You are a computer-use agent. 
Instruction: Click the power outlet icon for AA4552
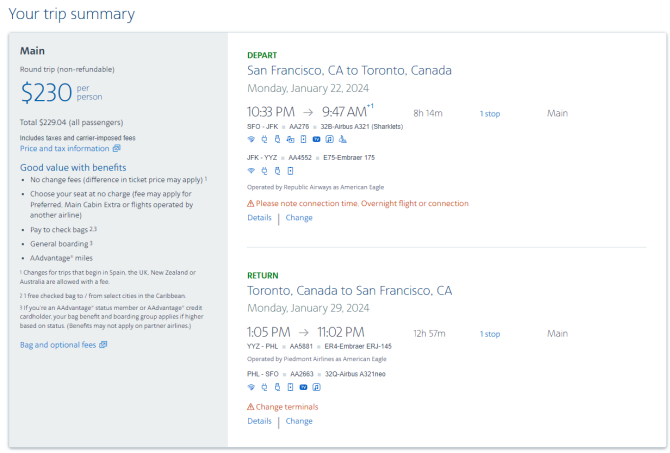(x=264, y=171)
